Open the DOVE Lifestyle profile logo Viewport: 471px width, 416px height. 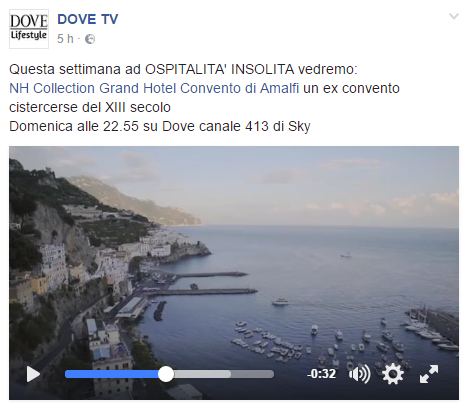[x=29, y=29]
